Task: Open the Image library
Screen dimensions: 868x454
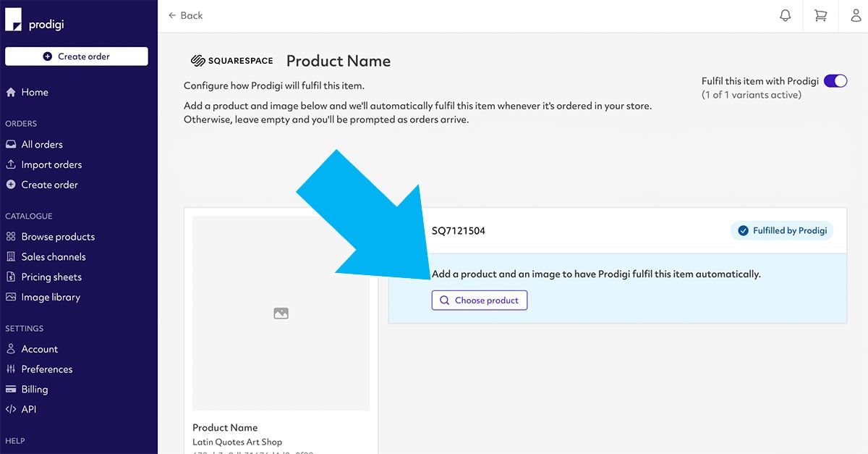Action: [x=50, y=297]
